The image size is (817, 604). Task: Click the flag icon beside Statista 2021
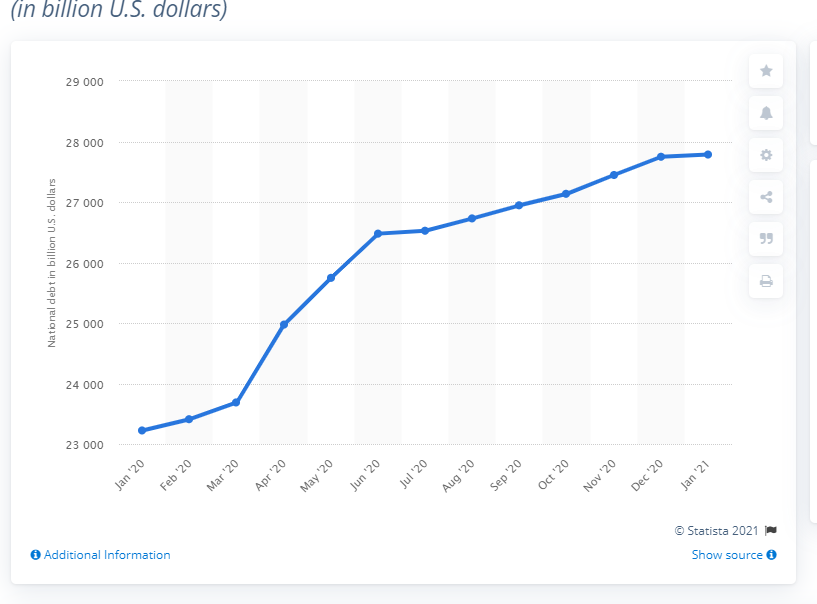[x=771, y=530]
